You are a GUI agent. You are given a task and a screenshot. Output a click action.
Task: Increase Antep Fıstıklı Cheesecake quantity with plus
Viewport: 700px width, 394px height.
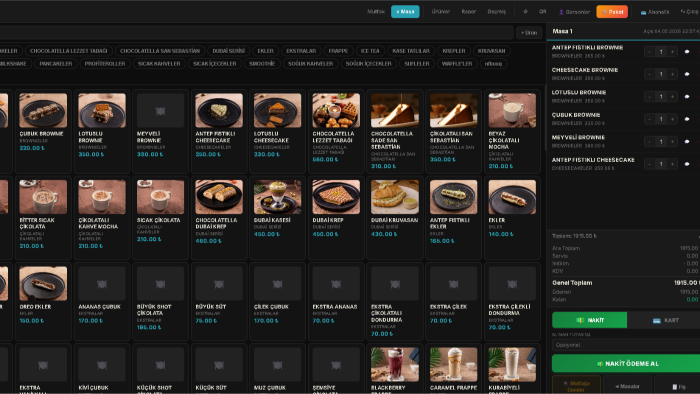(672, 164)
